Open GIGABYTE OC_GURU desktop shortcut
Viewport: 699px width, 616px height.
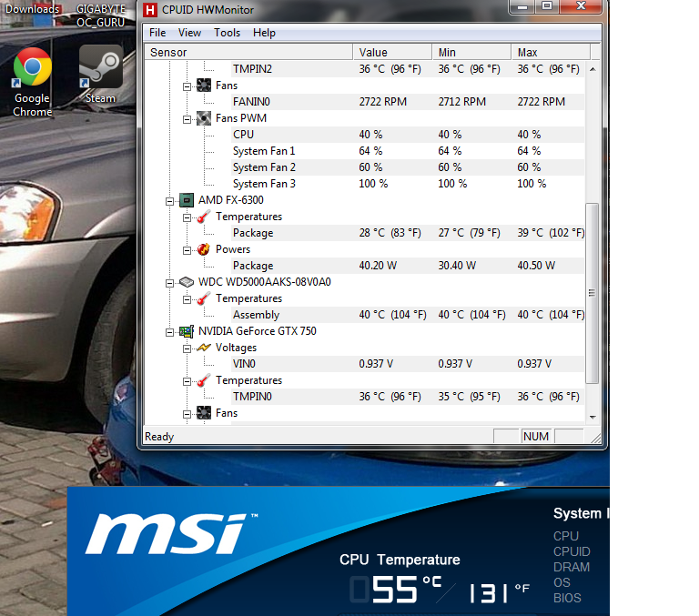coord(101,15)
